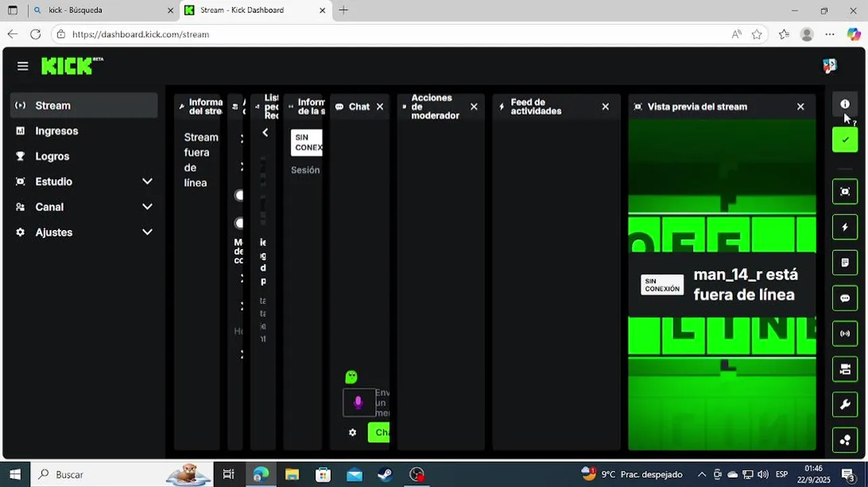Open the user avatar menu in dashboard header
This screenshot has height=487, width=868.
829,66
